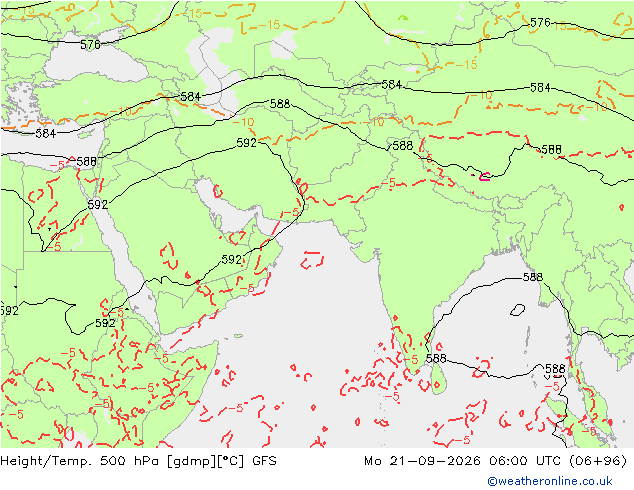
Task: Click the red -5 label over northern India
Action: tap(389, 183)
